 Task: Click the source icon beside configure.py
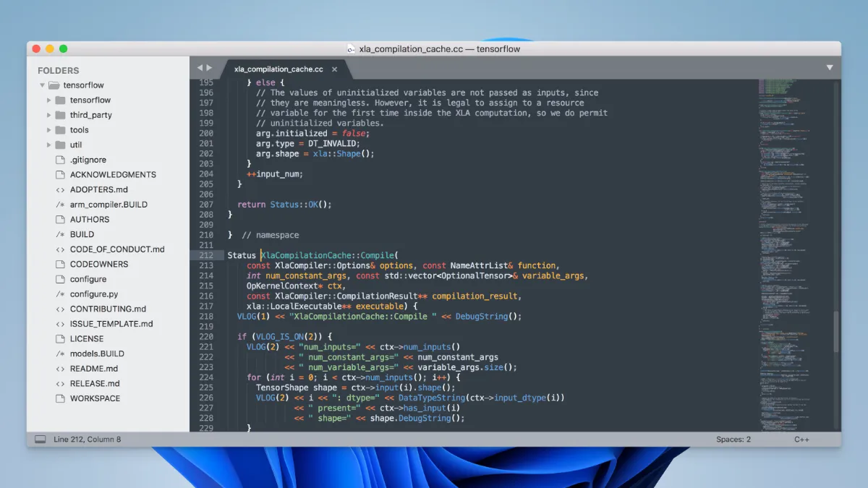(60, 294)
